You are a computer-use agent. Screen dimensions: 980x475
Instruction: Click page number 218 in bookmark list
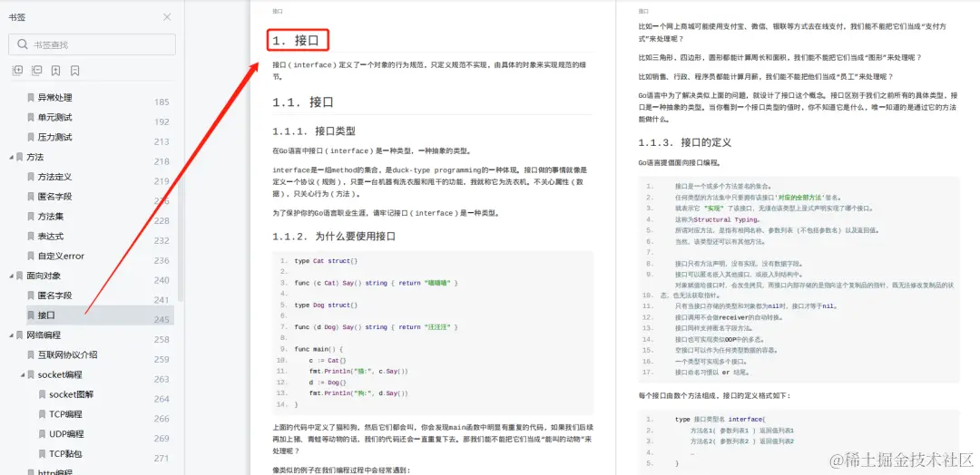click(x=162, y=161)
